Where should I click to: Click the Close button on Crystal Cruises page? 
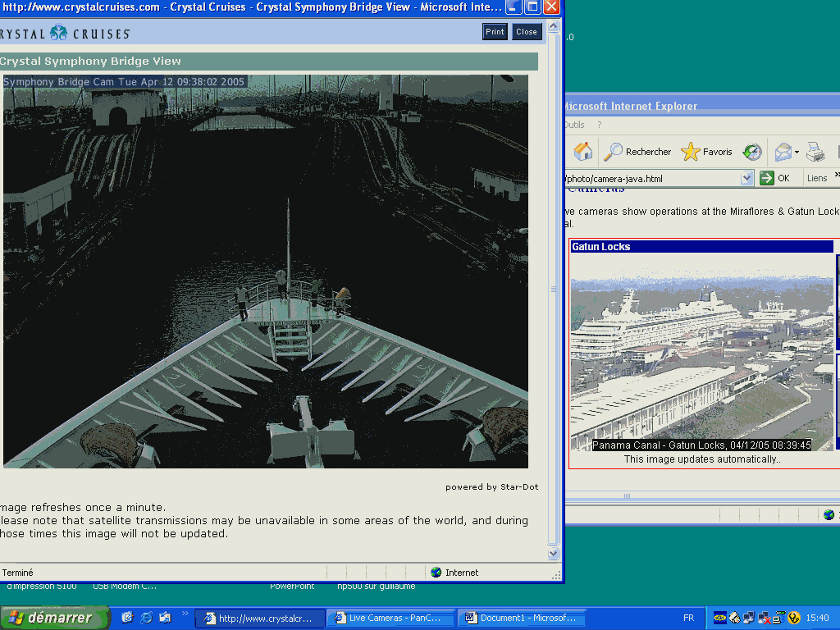point(526,32)
